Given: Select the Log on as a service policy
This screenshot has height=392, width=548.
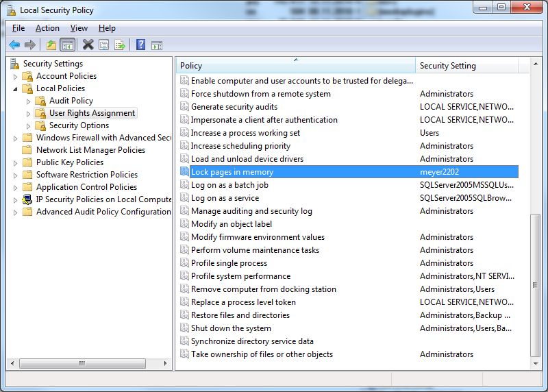Looking at the screenshot, I should point(225,198).
